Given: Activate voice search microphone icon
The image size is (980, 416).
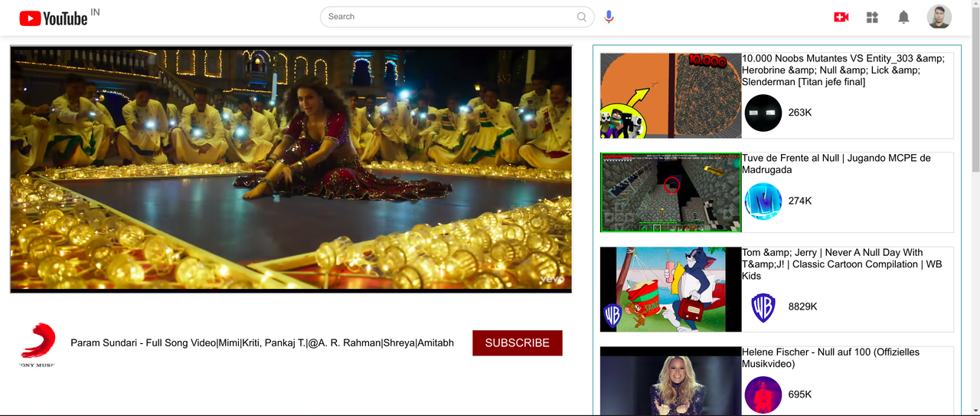Looking at the screenshot, I should [609, 17].
